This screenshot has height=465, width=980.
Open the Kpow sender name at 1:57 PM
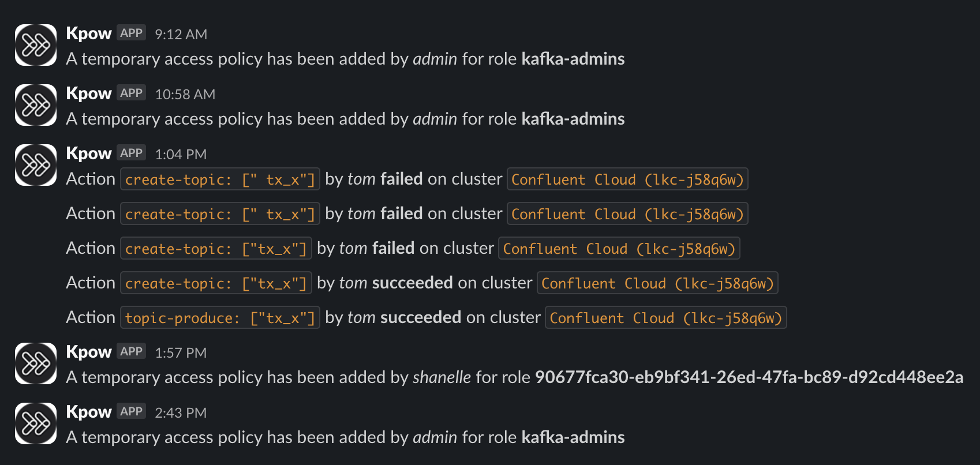tap(89, 352)
